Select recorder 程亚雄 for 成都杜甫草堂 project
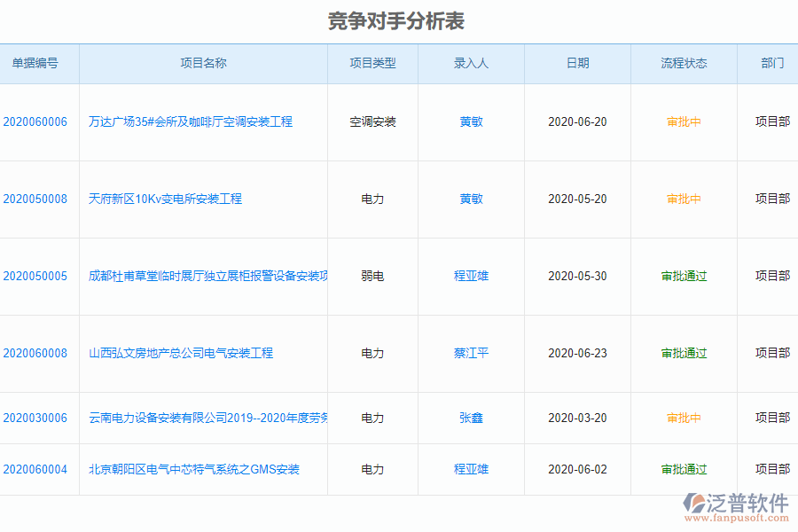Screen dimensions: 798x532 pos(471,276)
